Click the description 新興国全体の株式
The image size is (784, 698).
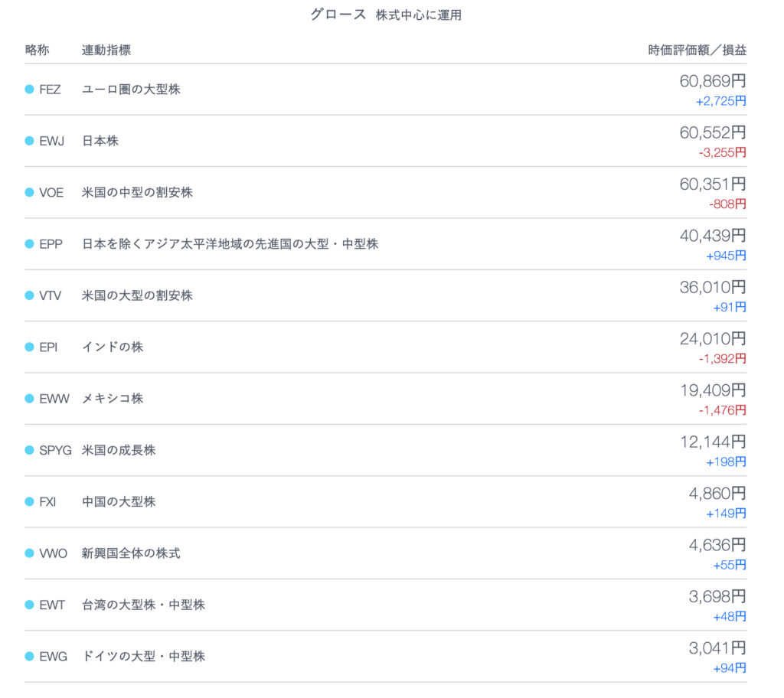pos(131,553)
